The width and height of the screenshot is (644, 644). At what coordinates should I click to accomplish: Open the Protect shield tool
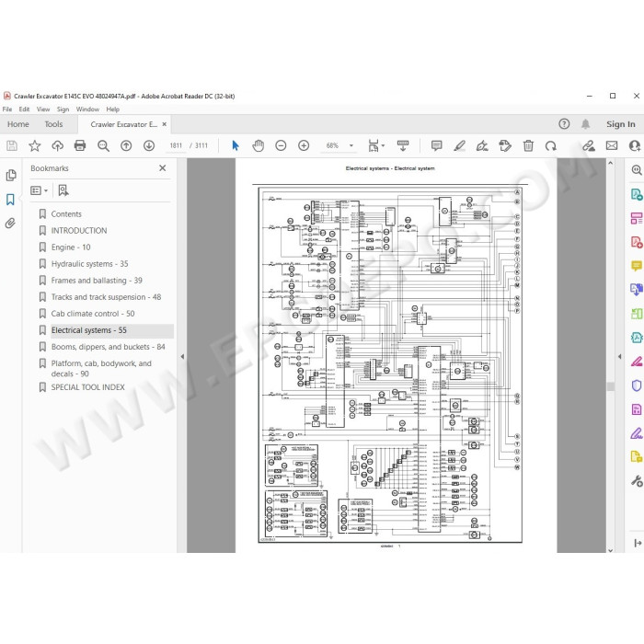pyautogui.click(x=637, y=385)
